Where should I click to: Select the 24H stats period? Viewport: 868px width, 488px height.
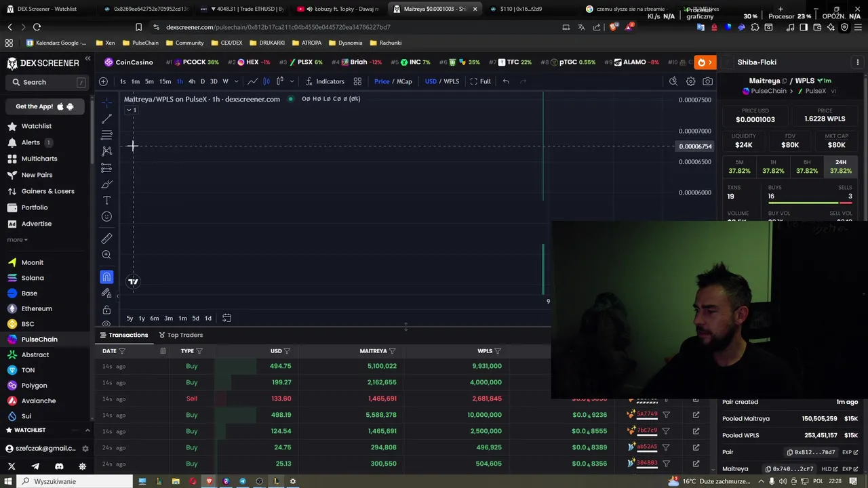pos(840,167)
